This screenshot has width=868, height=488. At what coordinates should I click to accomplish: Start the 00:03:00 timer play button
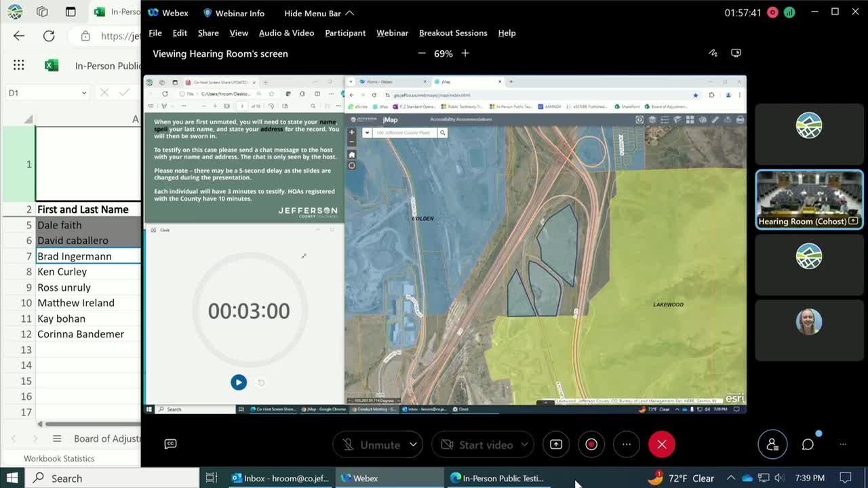(239, 382)
